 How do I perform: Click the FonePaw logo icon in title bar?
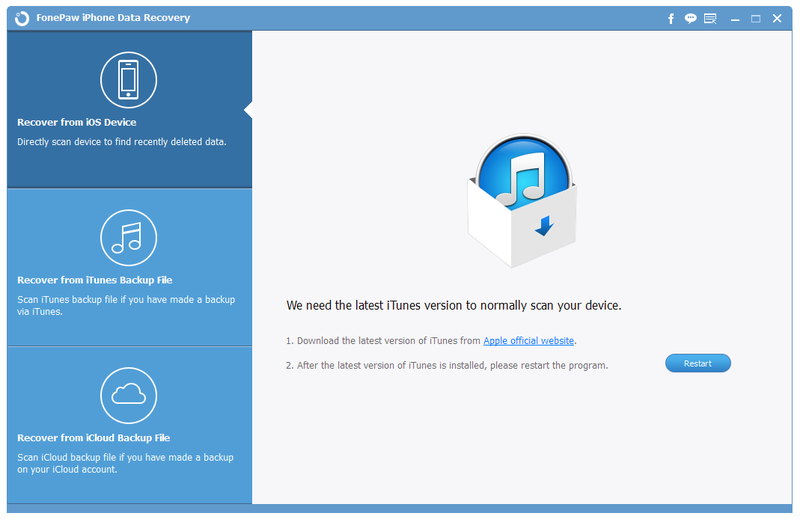[22, 18]
